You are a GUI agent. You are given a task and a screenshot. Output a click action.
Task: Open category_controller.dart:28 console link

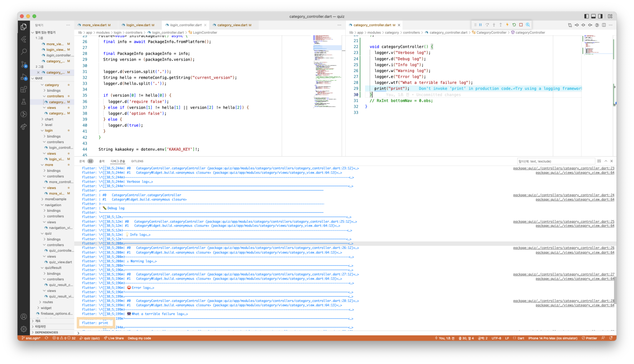pos(563,301)
